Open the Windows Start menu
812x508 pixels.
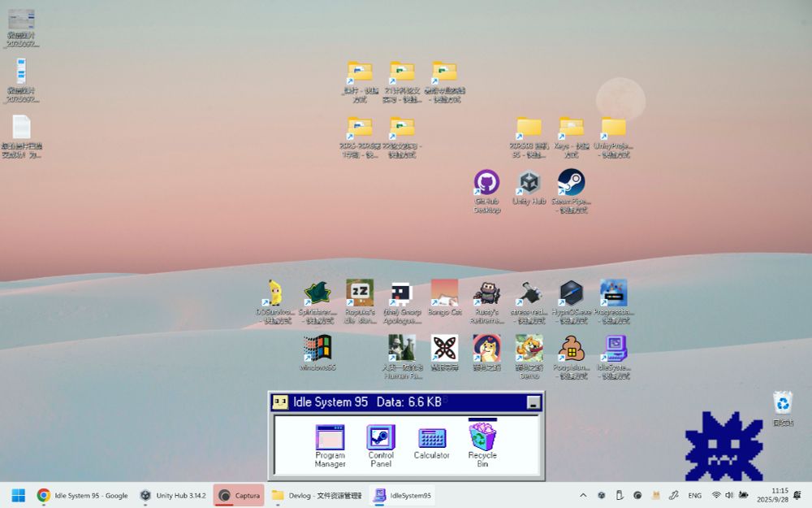coord(18,496)
